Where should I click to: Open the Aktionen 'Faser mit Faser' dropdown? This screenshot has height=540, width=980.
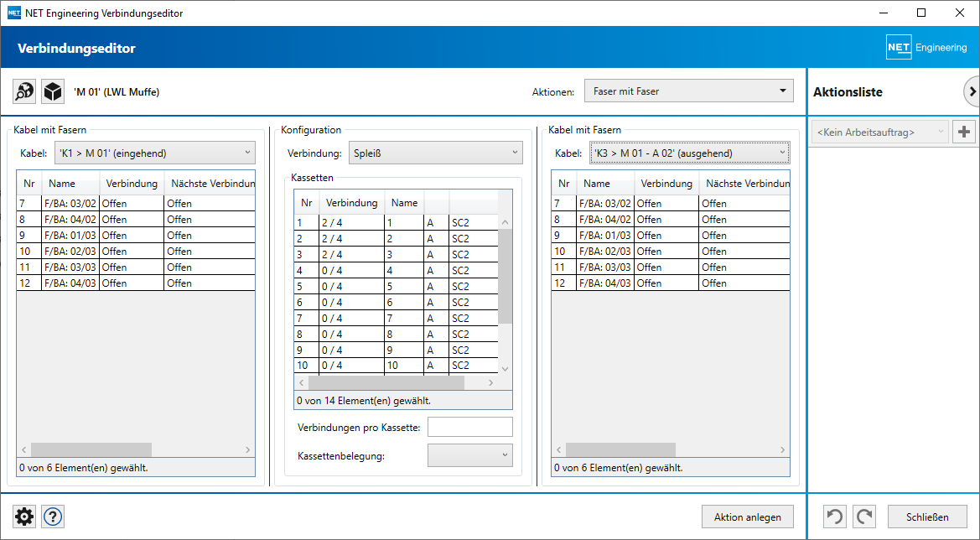[x=689, y=91]
